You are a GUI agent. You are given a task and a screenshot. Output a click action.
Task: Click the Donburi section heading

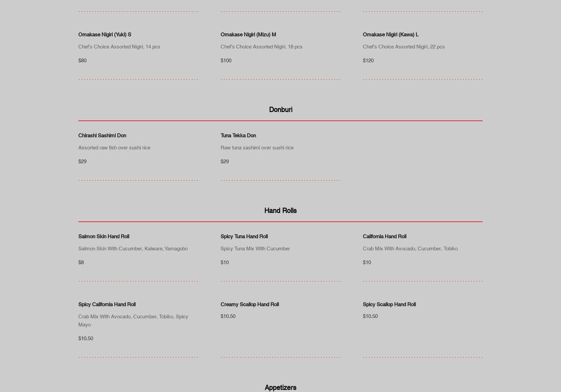pos(280,110)
